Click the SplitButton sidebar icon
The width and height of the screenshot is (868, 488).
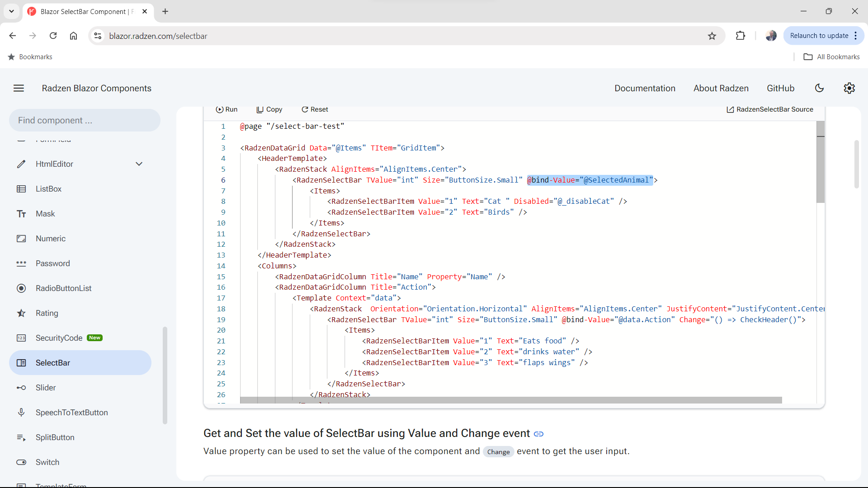click(x=21, y=437)
